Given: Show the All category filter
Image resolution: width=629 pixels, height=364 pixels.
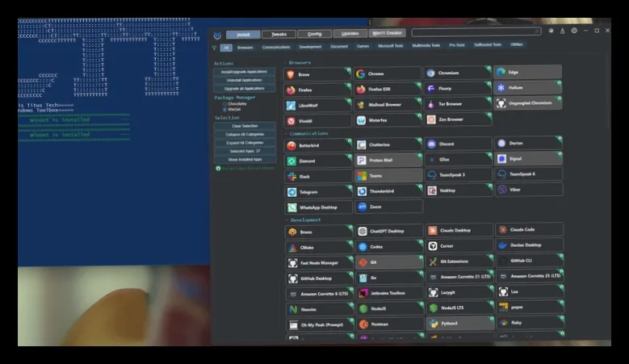Looking at the screenshot, I should tap(226, 48).
